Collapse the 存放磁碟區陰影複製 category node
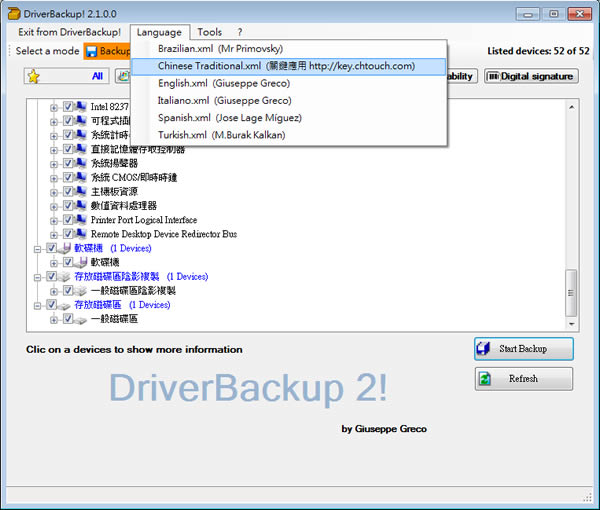 (37, 277)
